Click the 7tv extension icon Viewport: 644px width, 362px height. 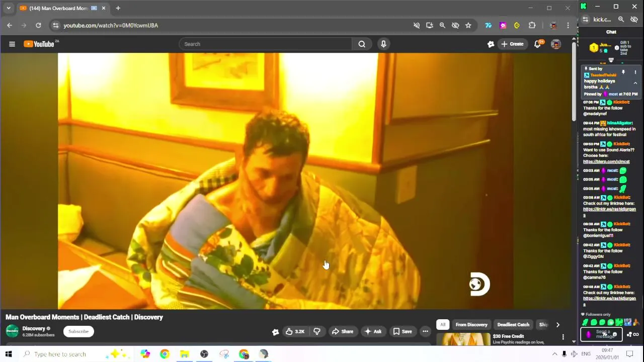[488, 25]
